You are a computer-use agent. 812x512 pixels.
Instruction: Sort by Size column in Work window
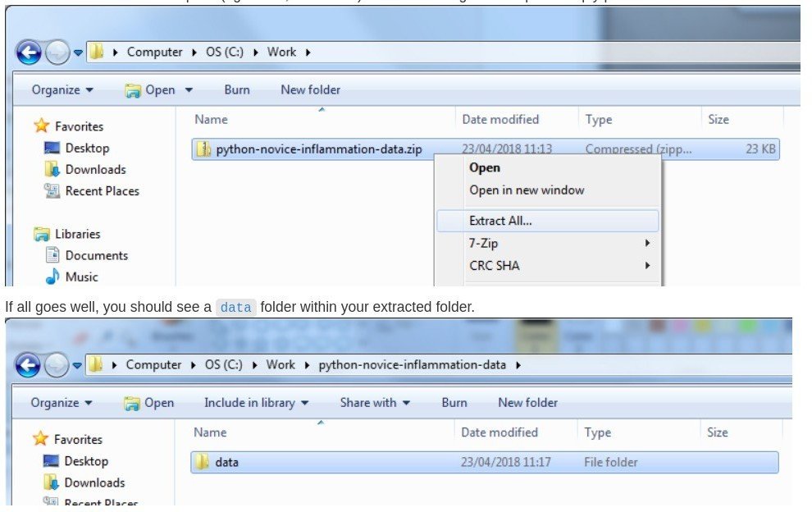coord(718,119)
